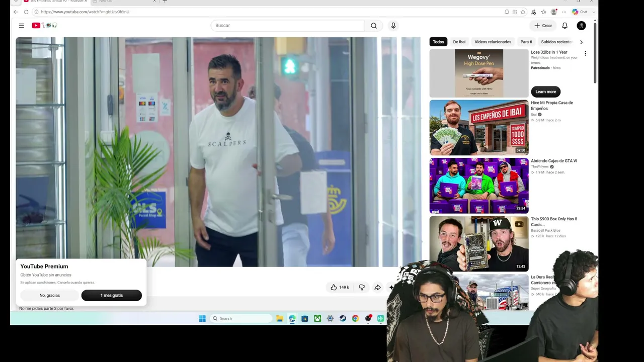Image resolution: width=644 pixels, height=362 pixels.
Task: Select the Para ti filter chip
Action: click(x=526, y=42)
